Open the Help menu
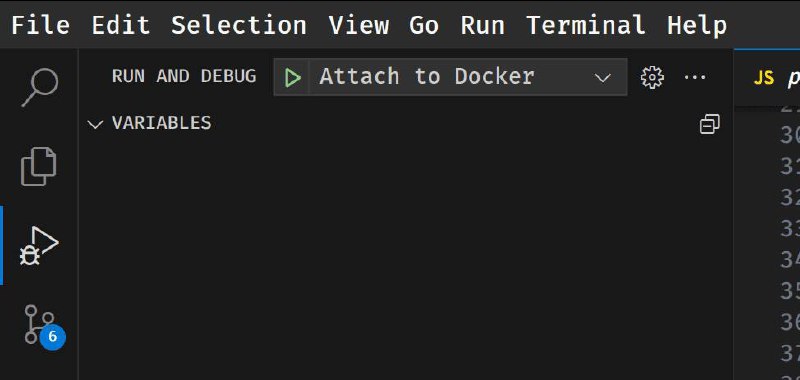This screenshot has height=380, width=800. coord(697,25)
